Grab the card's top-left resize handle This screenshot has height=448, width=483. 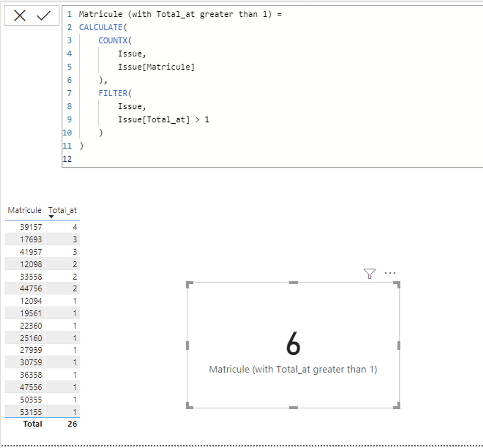click(189, 284)
